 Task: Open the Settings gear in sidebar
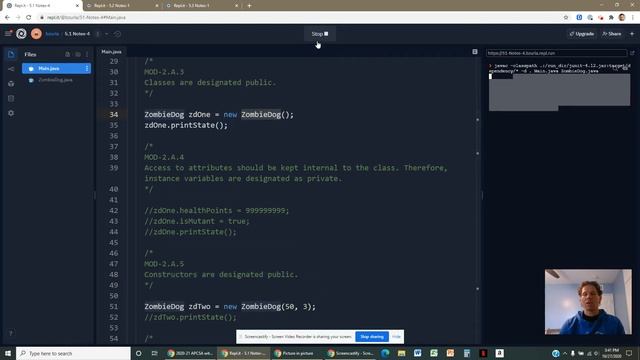coord(11,113)
